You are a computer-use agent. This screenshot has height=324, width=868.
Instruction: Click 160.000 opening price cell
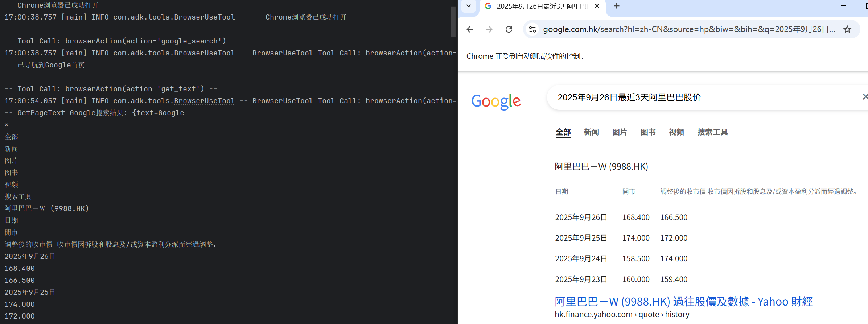[636, 279]
